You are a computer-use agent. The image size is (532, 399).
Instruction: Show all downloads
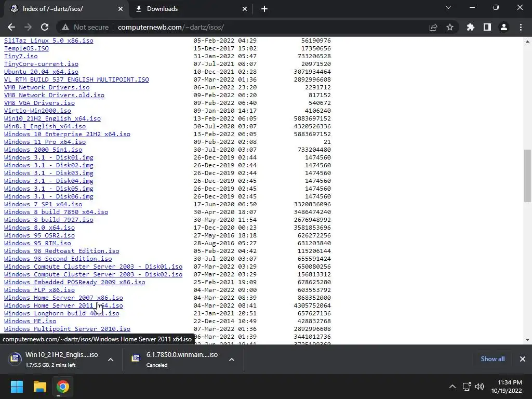[x=493, y=359]
